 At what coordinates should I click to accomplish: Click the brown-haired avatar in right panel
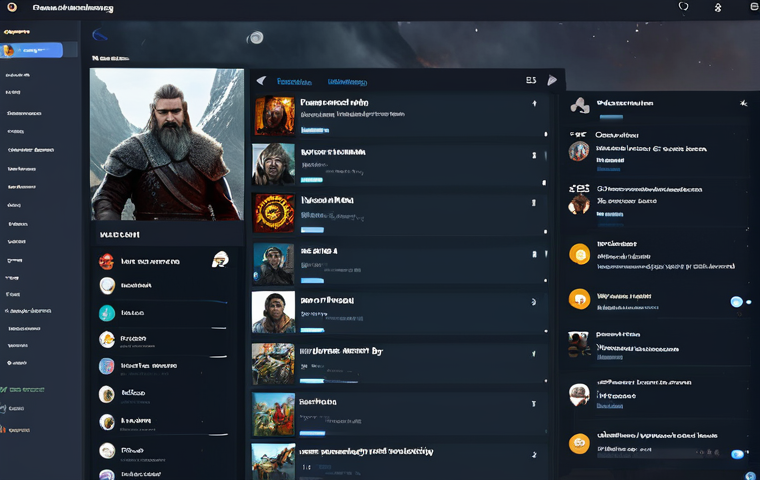579,204
